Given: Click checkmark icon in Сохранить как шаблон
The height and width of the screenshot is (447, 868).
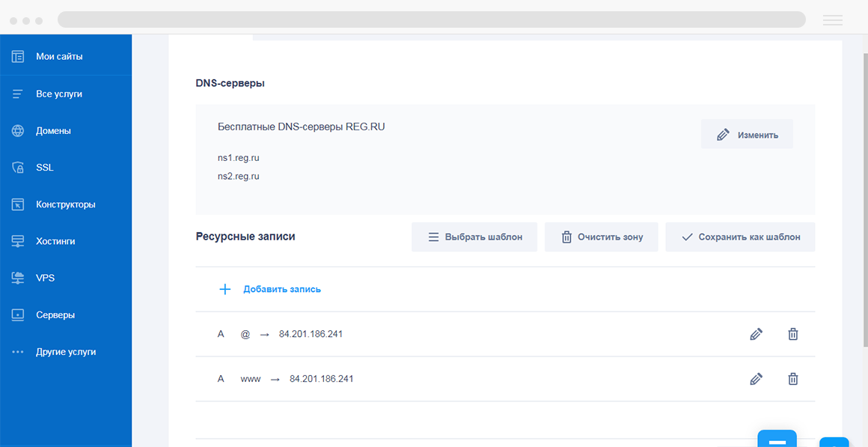Looking at the screenshot, I should pos(688,237).
